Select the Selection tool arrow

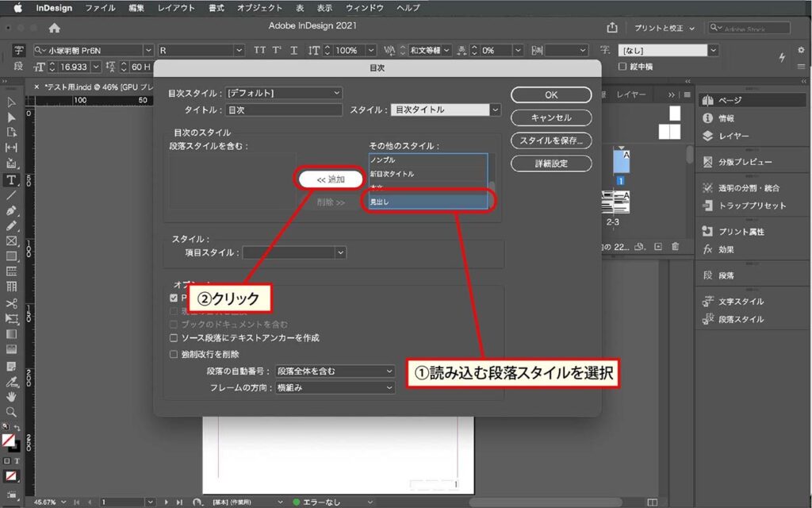(x=11, y=102)
